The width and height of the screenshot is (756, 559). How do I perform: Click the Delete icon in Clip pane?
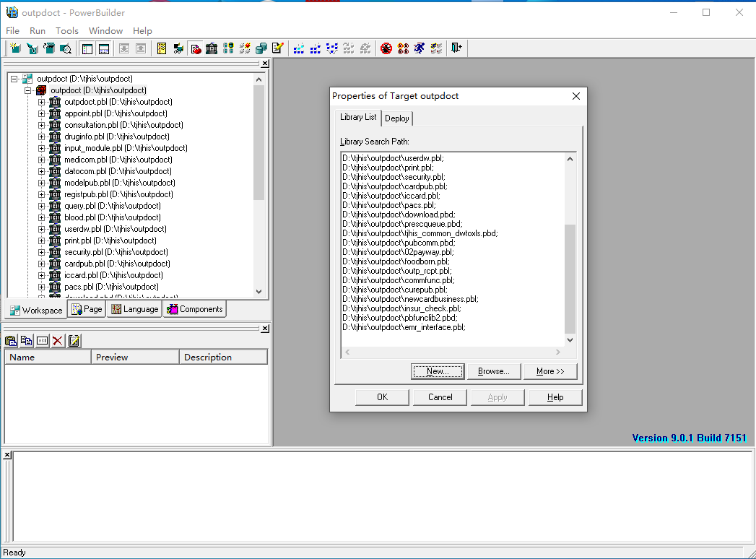point(58,341)
